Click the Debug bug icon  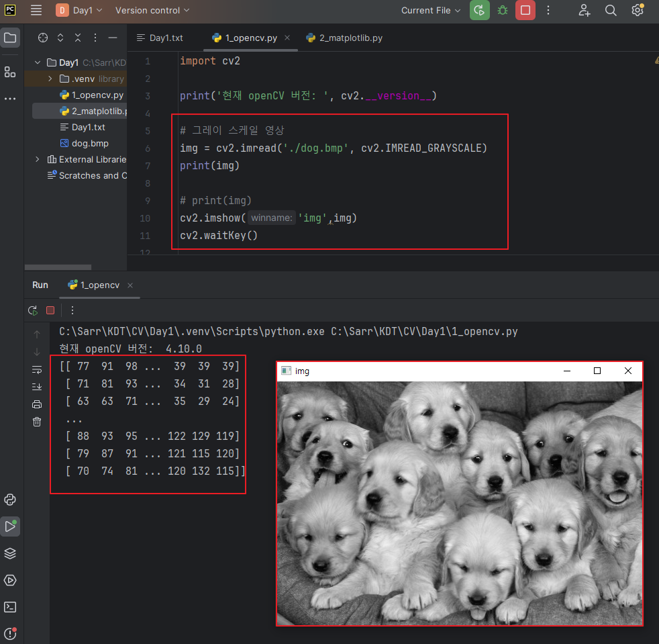coord(502,10)
